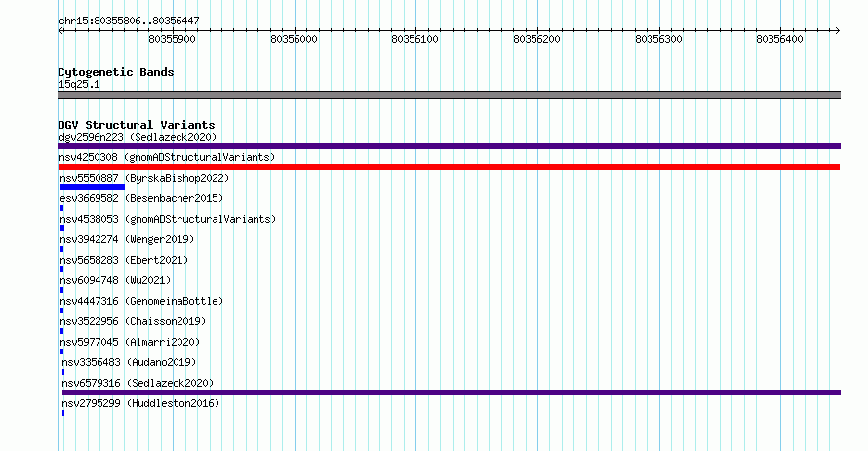This screenshot has width=868, height=451.
Task: Click the 80356400 ruler position
Action: pyautogui.click(x=780, y=39)
